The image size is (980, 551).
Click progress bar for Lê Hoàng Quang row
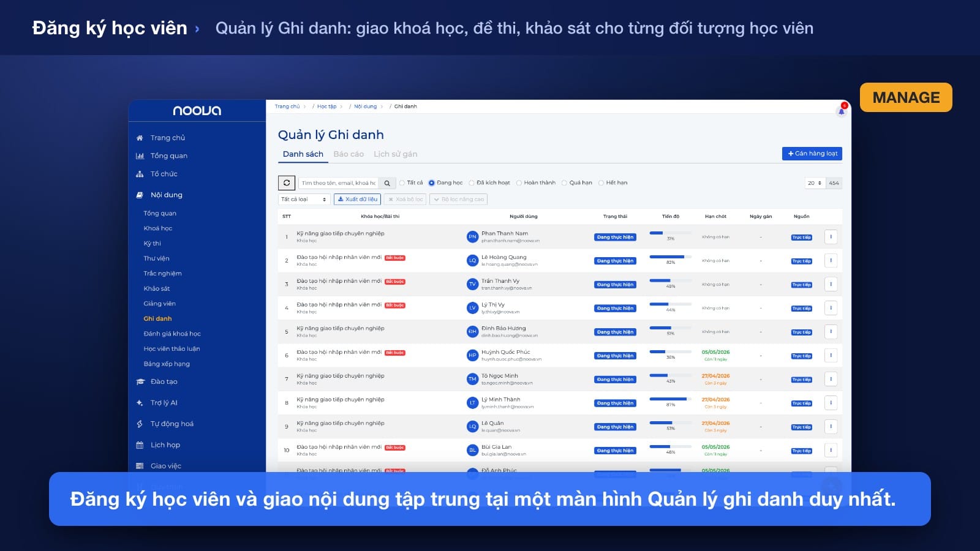pos(670,257)
